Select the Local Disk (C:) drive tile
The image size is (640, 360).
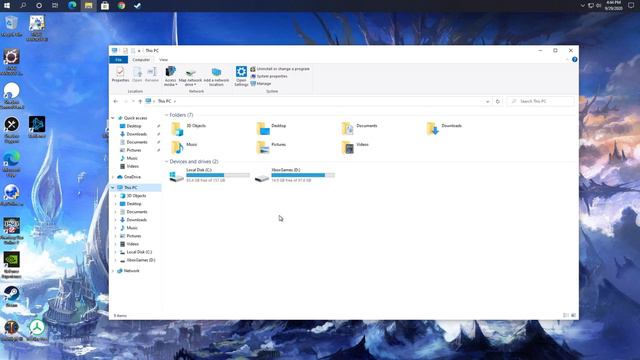click(209, 175)
